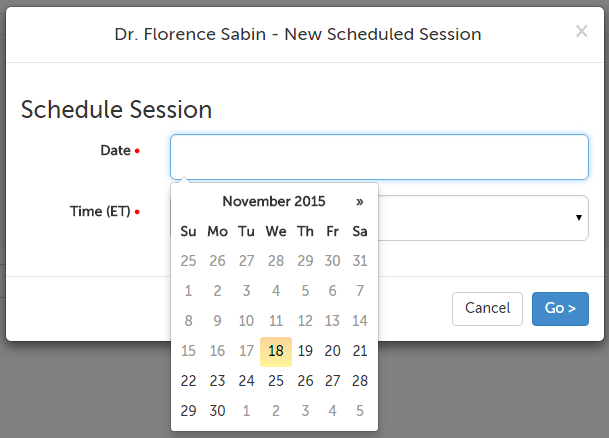Select November 24 in the calendar
This screenshot has width=609, height=438.
(x=247, y=381)
